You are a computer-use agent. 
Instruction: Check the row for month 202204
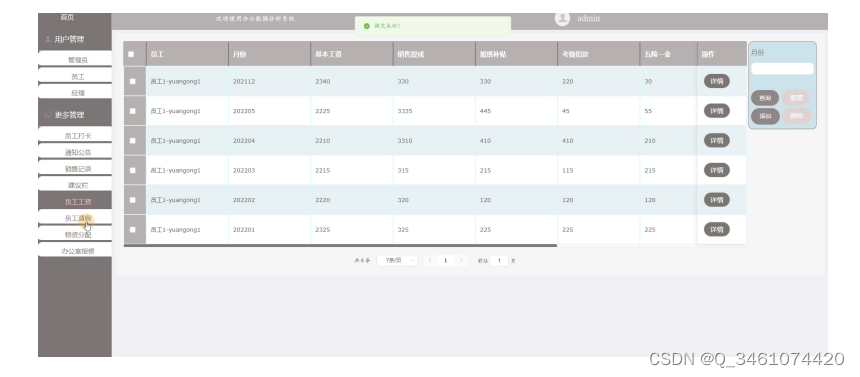click(132, 140)
